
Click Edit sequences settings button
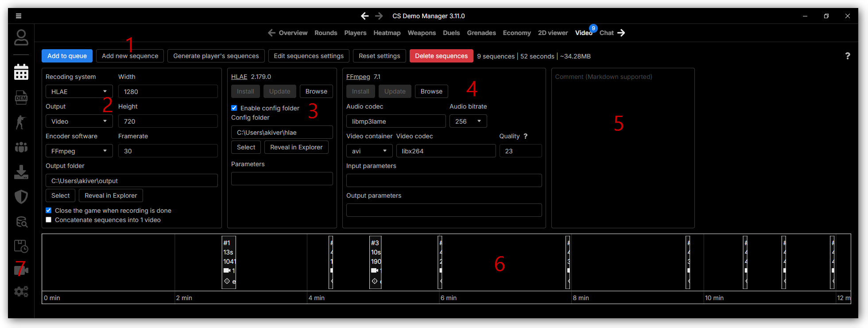pyautogui.click(x=309, y=56)
